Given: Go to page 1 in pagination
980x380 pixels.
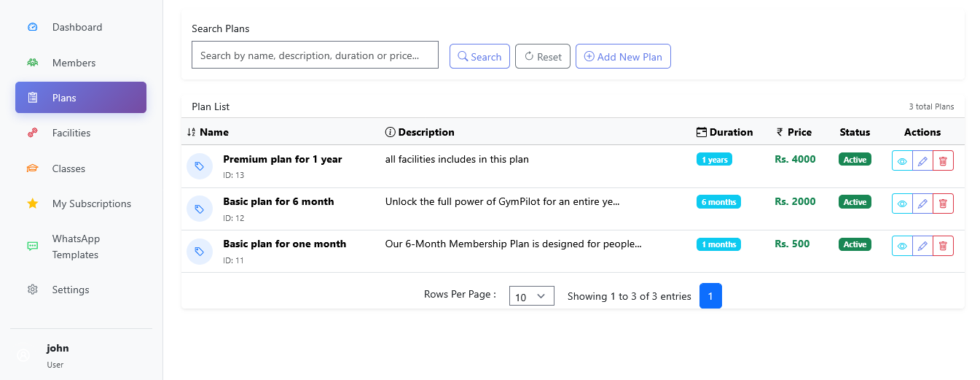Looking at the screenshot, I should coord(710,296).
